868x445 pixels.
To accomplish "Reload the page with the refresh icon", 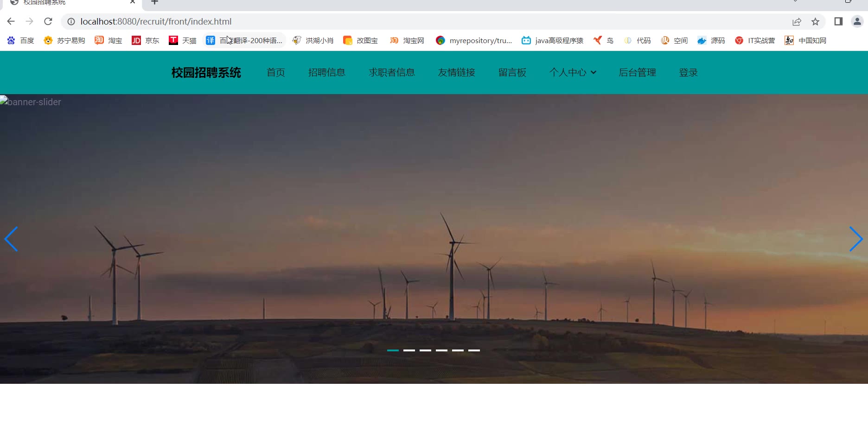I will [48, 21].
